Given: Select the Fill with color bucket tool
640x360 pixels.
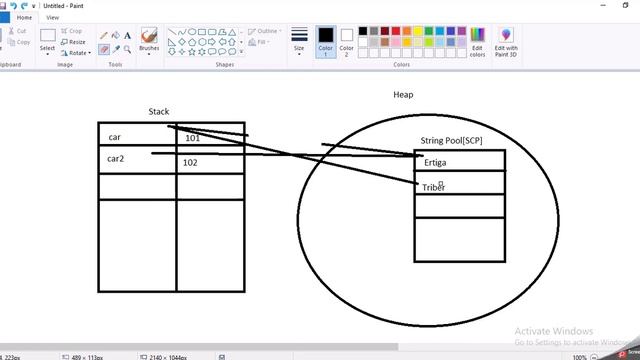Looking at the screenshot, I should (x=116, y=36).
